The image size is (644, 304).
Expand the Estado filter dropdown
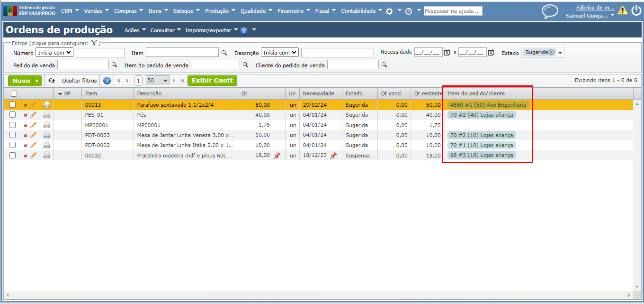pos(560,53)
